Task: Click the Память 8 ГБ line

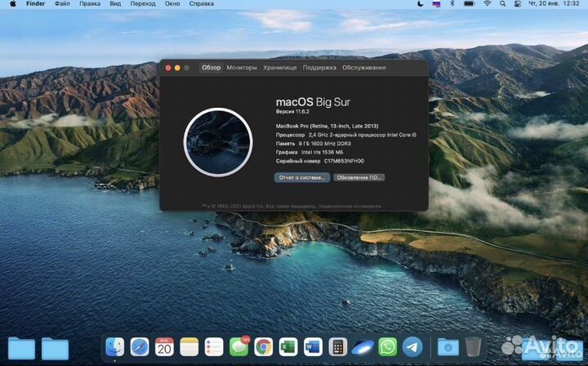Action: pyautogui.click(x=314, y=144)
